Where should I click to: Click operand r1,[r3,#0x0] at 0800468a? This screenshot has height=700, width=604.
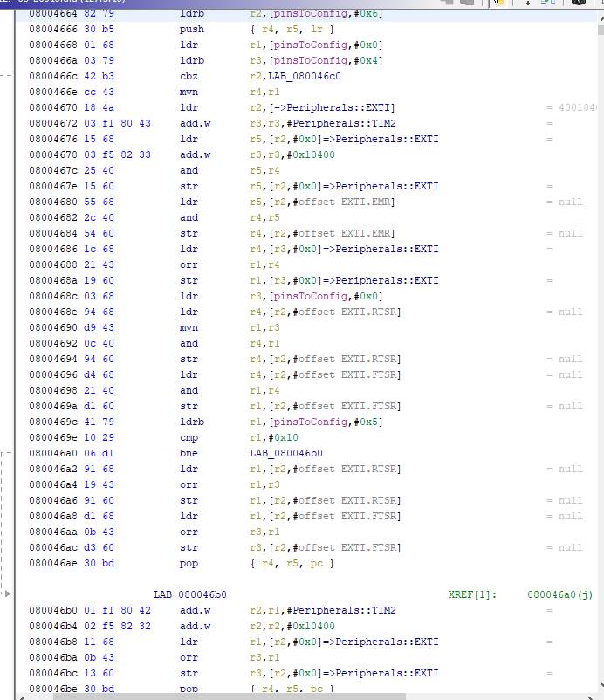285,280
